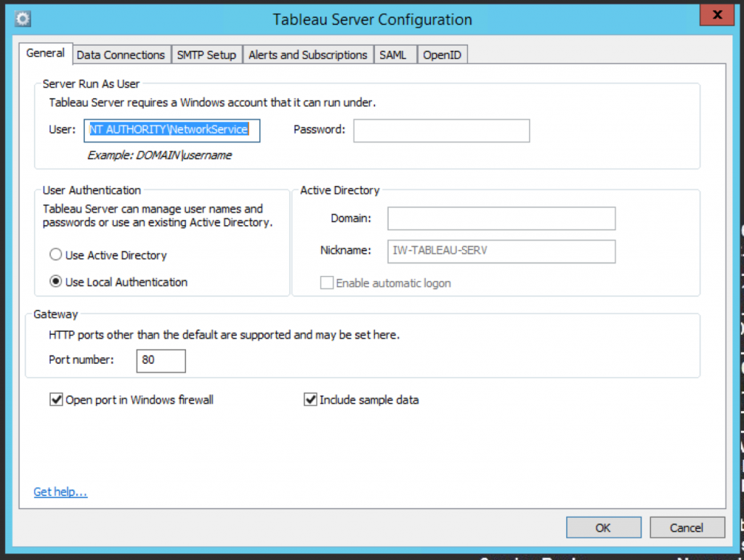Click the Nickname field showing IW-TABLEAU-SERV
The height and width of the screenshot is (560, 744).
[x=501, y=251]
